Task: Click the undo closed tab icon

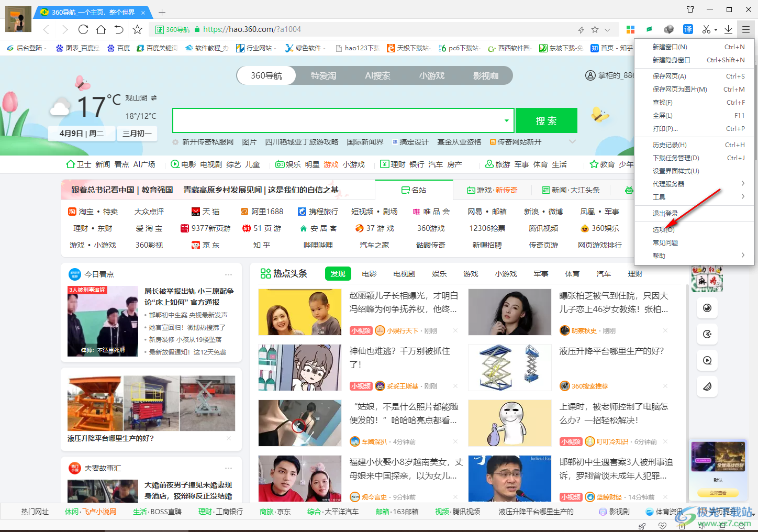Action: point(119,29)
